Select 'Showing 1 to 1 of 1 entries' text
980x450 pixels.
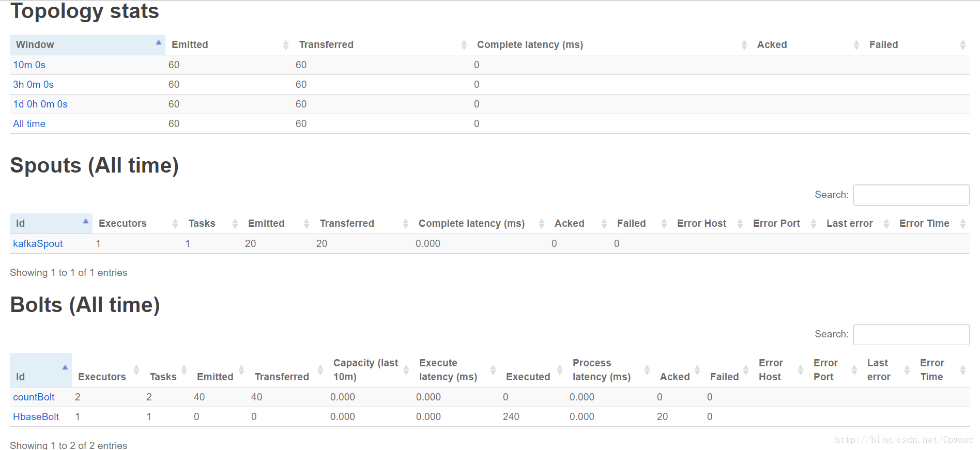click(68, 273)
